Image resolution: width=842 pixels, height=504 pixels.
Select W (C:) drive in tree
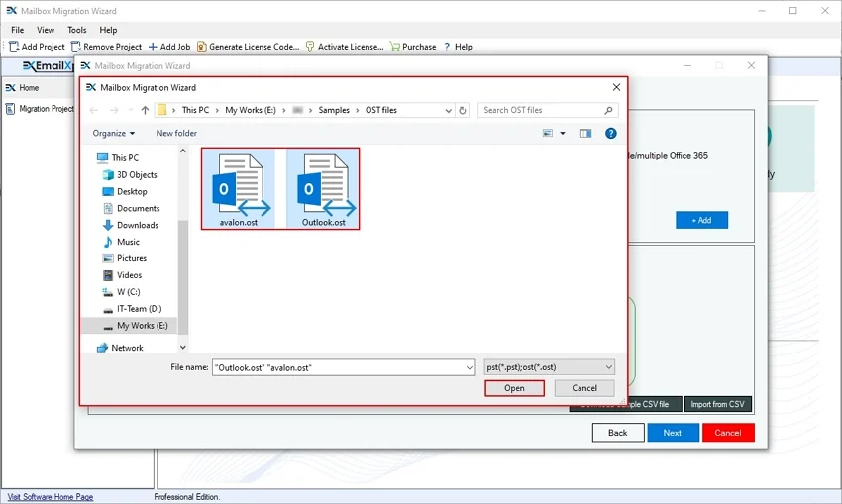(x=122, y=292)
